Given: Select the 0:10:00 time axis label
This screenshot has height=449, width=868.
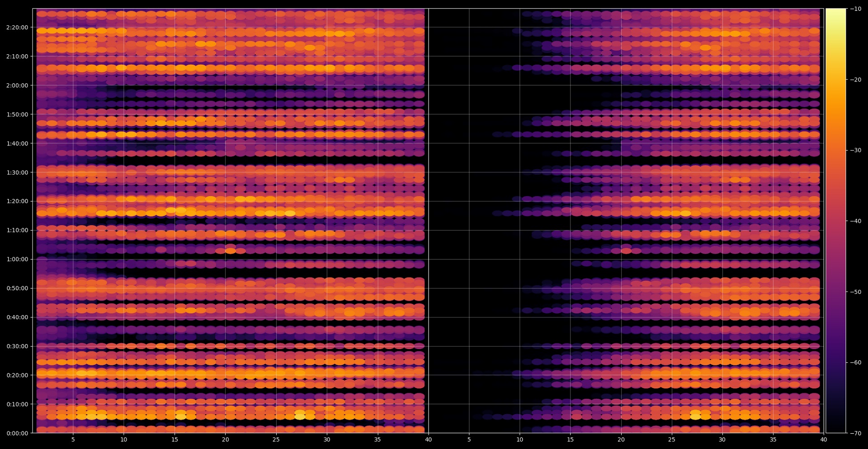Looking at the screenshot, I should [x=17, y=404].
